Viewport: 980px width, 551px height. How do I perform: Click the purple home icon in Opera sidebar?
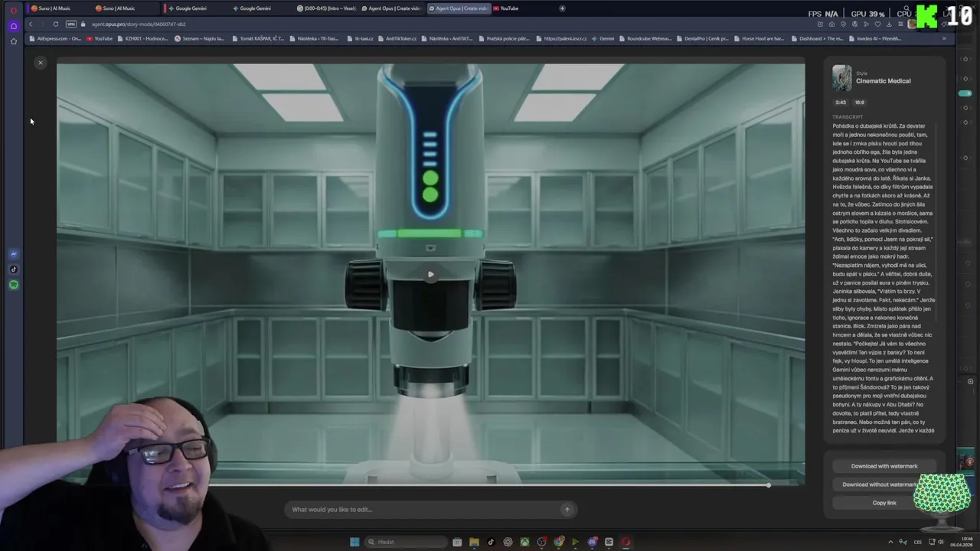coord(14,26)
